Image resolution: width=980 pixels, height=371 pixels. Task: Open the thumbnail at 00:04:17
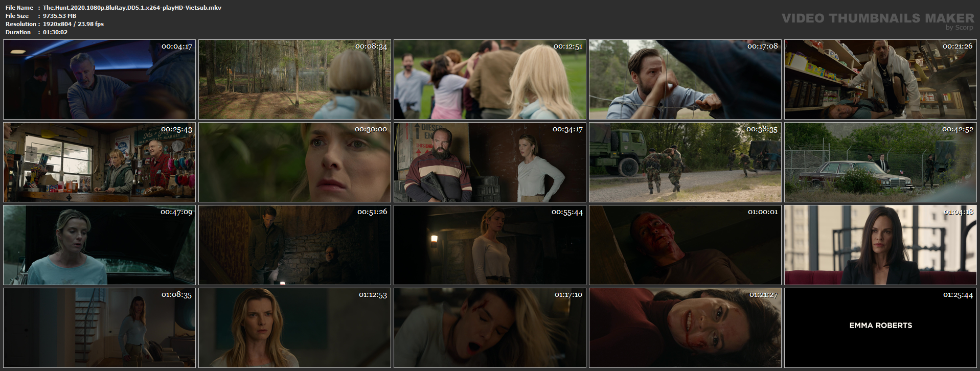[x=99, y=80]
